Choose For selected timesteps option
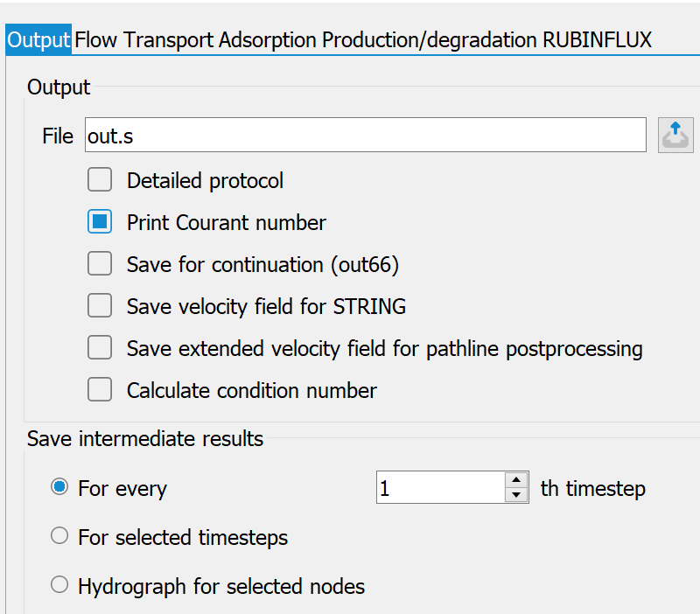The width and height of the screenshot is (700, 614). click(x=59, y=535)
